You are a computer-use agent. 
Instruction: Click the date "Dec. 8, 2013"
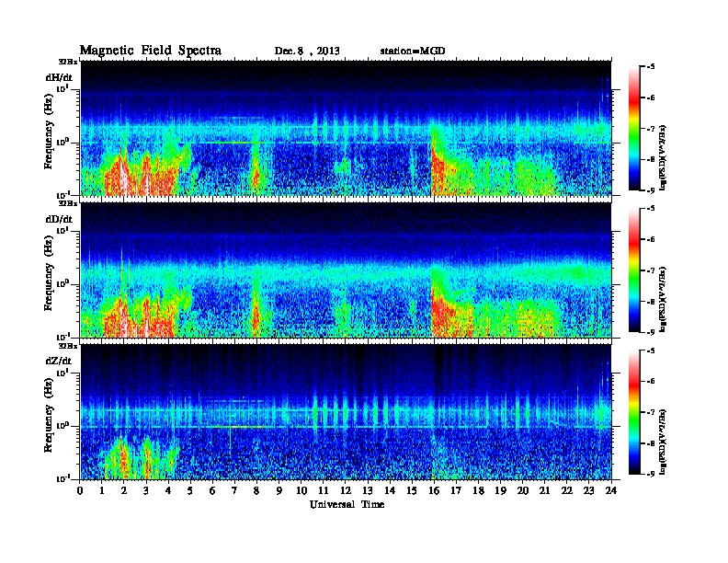click(x=307, y=51)
